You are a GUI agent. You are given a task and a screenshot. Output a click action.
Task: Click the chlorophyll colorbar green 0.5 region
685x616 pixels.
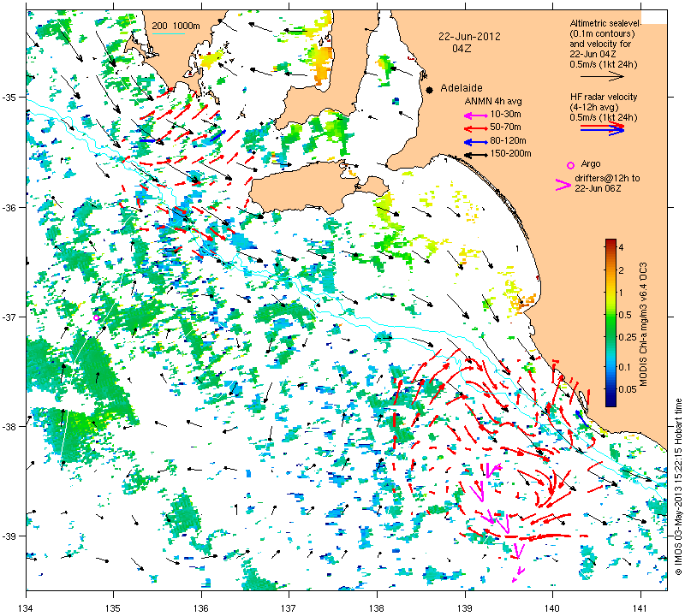[x=611, y=315]
